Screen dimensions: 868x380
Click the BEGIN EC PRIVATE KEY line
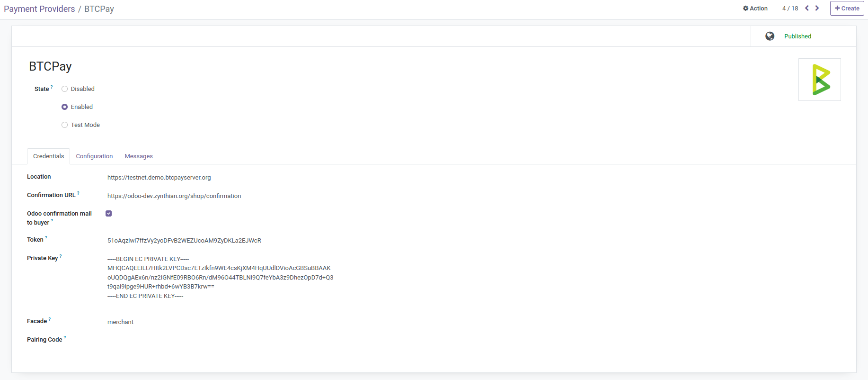pyautogui.click(x=148, y=259)
